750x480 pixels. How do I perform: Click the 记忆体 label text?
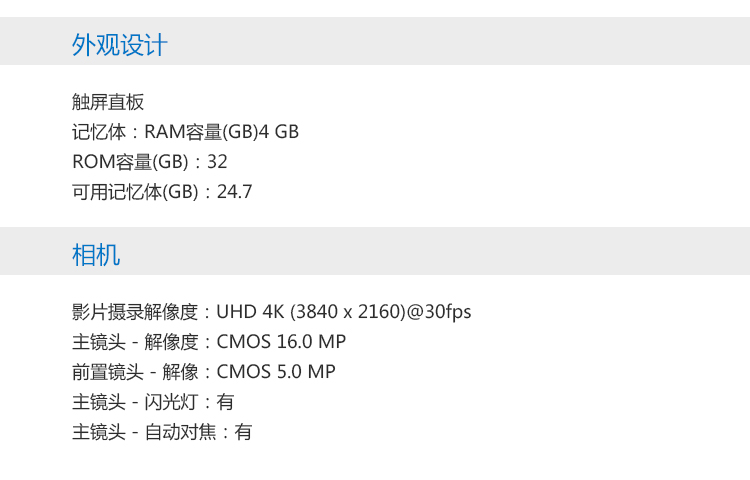[99, 132]
